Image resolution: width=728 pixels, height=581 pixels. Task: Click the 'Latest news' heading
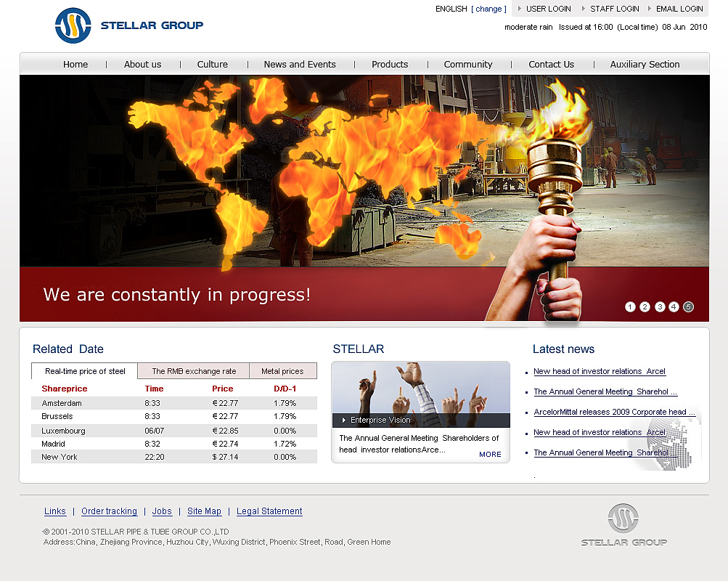pos(563,349)
